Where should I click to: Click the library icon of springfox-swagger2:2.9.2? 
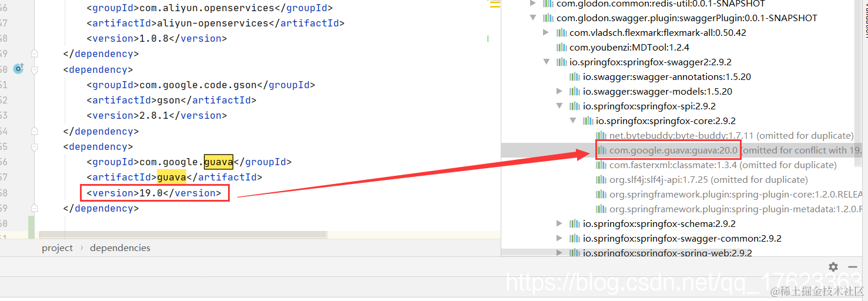pos(562,62)
